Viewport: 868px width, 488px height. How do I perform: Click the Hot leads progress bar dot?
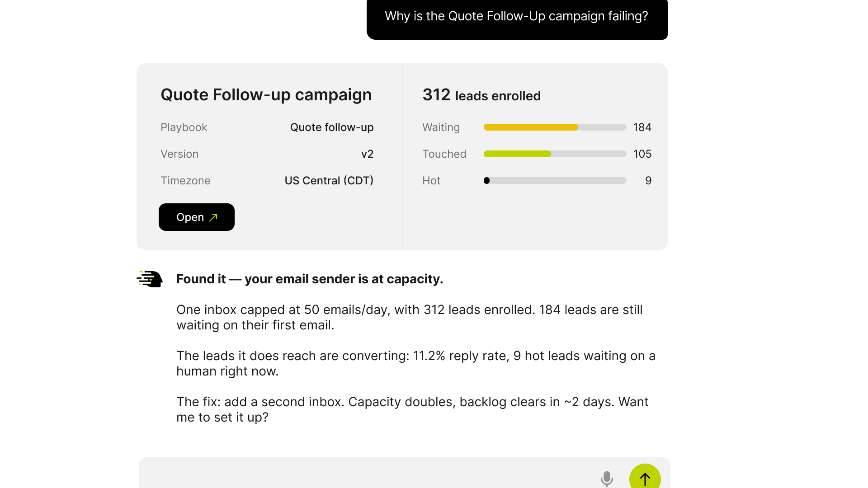[486, 181]
